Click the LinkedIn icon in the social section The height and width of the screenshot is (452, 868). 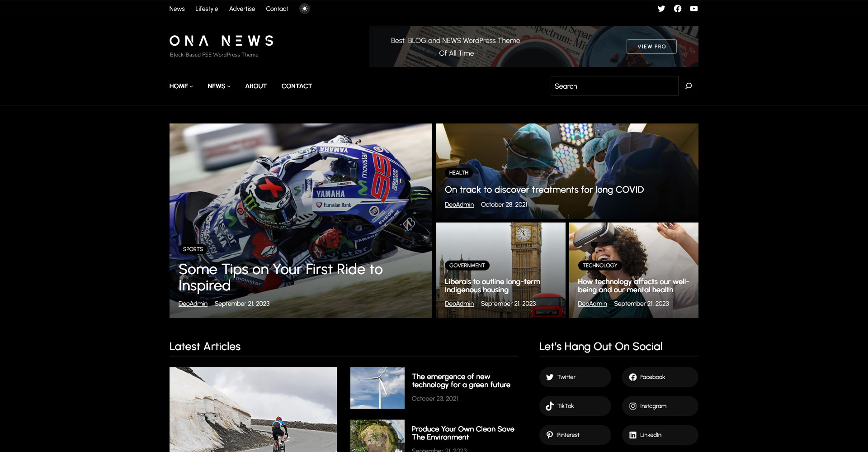(x=633, y=435)
